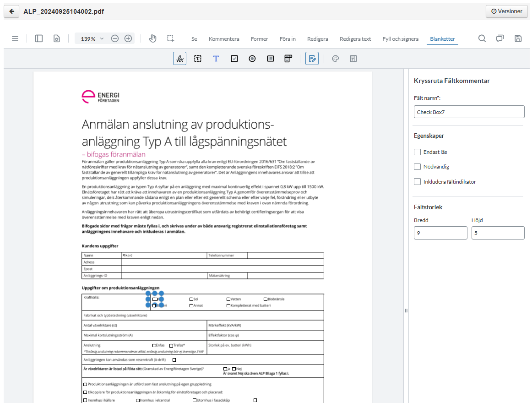This screenshot has width=532, height=403.
Task: Enable the Endast läs checkbox
Action: pos(417,152)
